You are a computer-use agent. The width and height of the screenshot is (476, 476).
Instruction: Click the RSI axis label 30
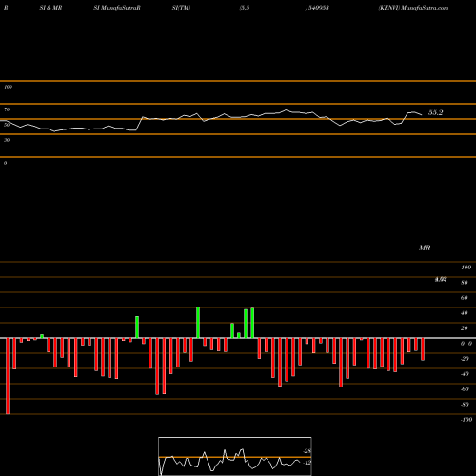[7, 140]
